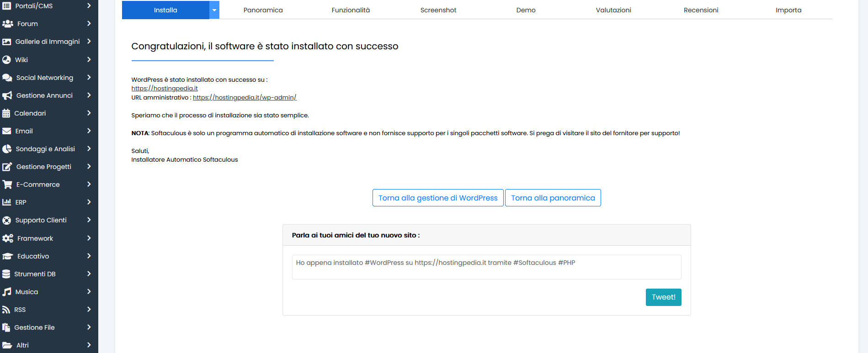The image size is (868, 353).
Task: Click the Tweet! button
Action: [664, 297]
